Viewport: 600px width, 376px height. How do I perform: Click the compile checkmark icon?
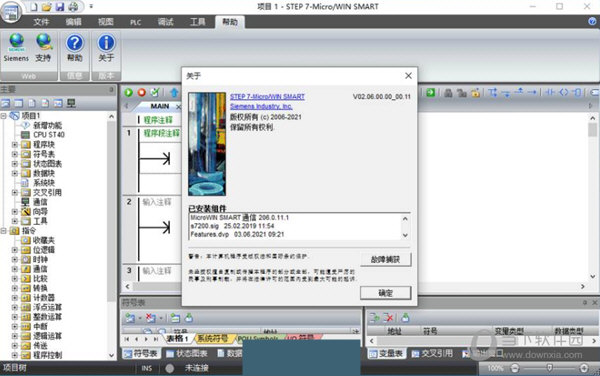click(155, 92)
